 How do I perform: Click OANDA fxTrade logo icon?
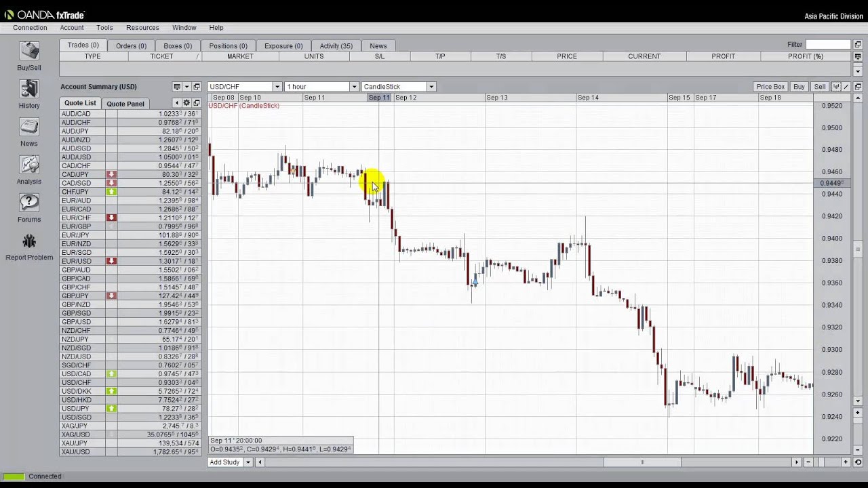(9, 15)
